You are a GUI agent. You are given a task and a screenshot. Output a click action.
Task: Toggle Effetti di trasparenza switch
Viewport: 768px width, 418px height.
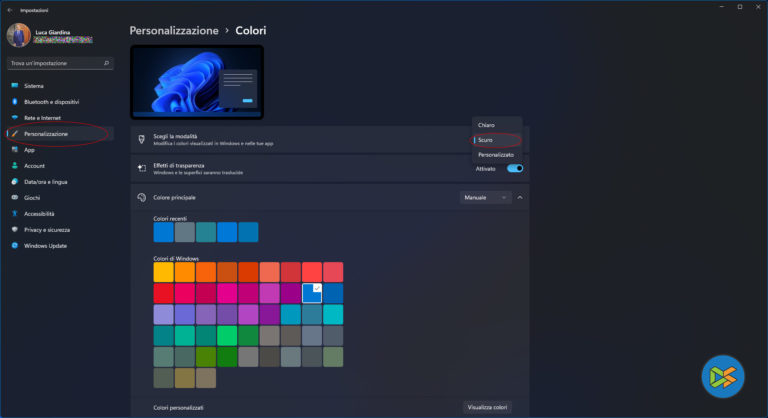coord(515,169)
